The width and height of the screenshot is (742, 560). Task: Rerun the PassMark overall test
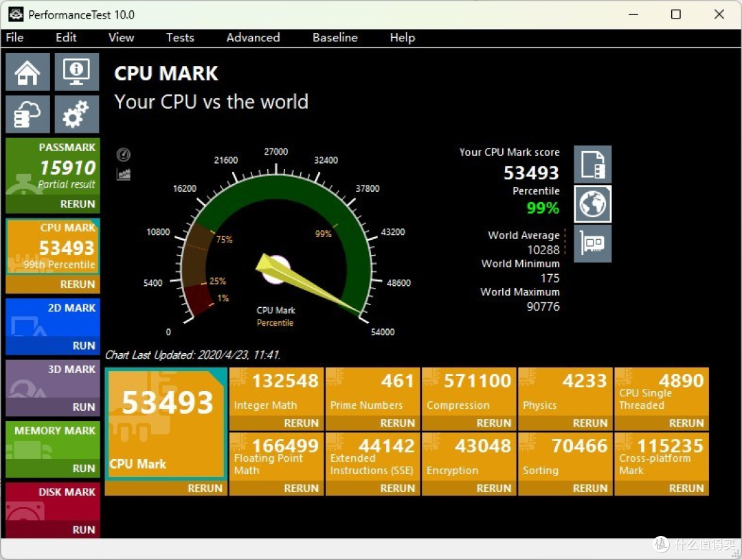77,204
